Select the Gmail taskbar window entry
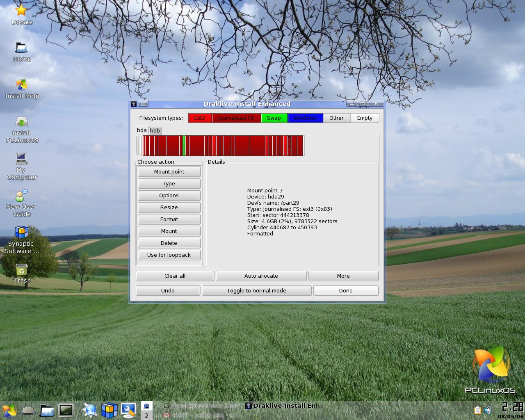 201,415
